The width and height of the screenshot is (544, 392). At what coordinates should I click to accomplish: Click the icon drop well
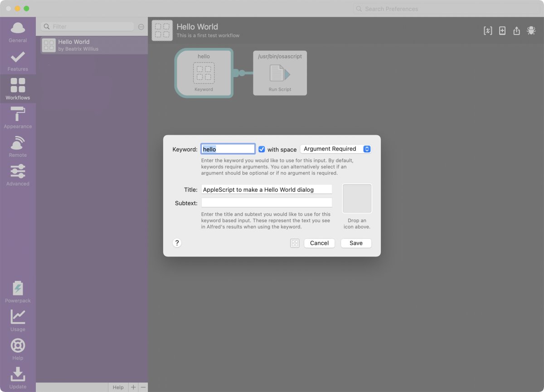[357, 198]
